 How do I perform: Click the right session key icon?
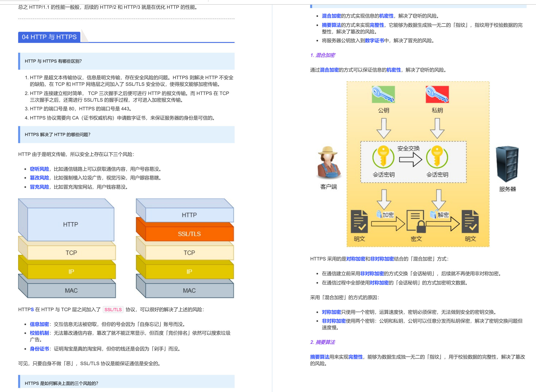[x=437, y=157]
